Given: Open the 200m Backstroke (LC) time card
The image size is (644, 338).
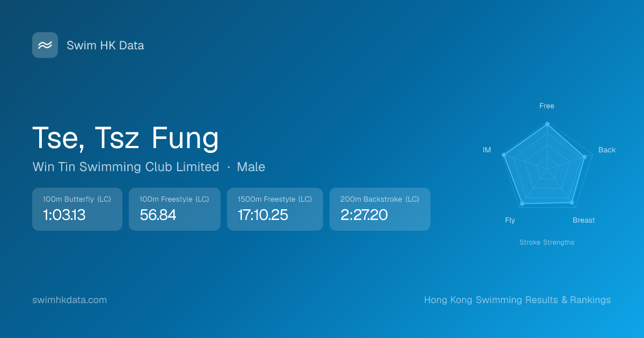Looking at the screenshot, I should [x=380, y=209].
